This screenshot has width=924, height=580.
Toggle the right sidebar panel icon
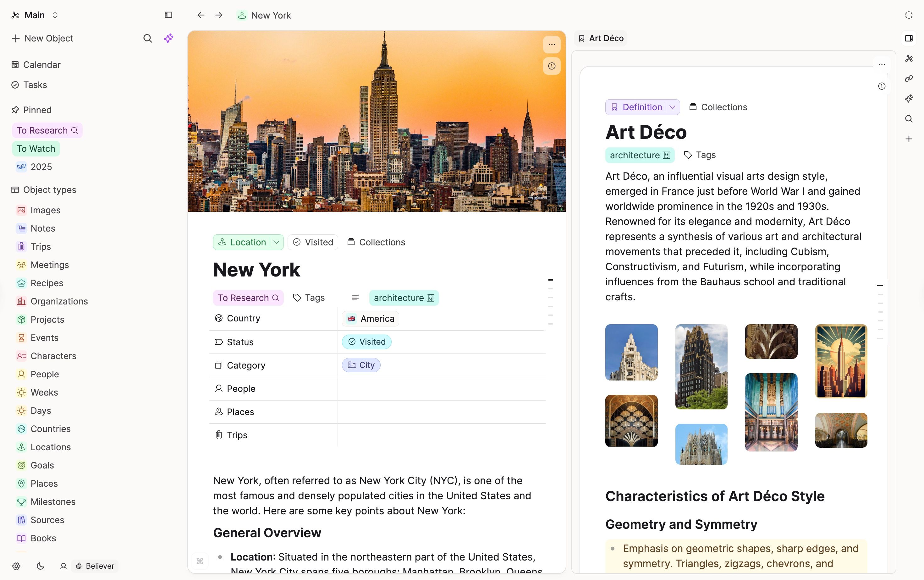point(909,38)
